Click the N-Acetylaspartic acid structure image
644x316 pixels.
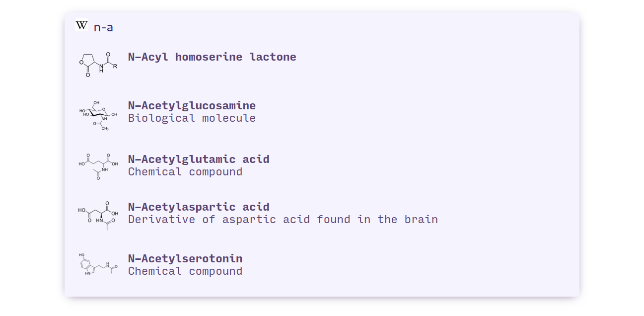(98, 215)
